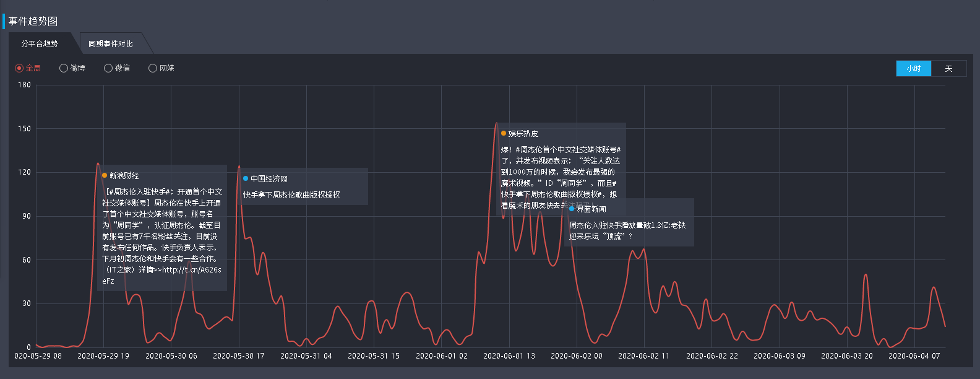Click the blue dot beside 中国经济网
Screen dimensions: 980x379
pyautogui.click(x=246, y=178)
